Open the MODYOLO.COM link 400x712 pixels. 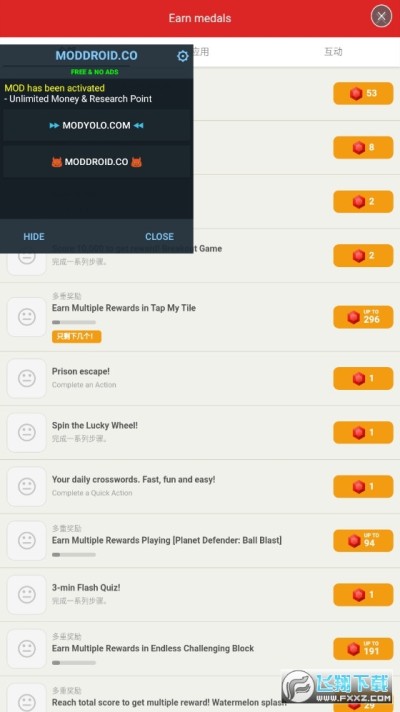(x=96, y=125)
